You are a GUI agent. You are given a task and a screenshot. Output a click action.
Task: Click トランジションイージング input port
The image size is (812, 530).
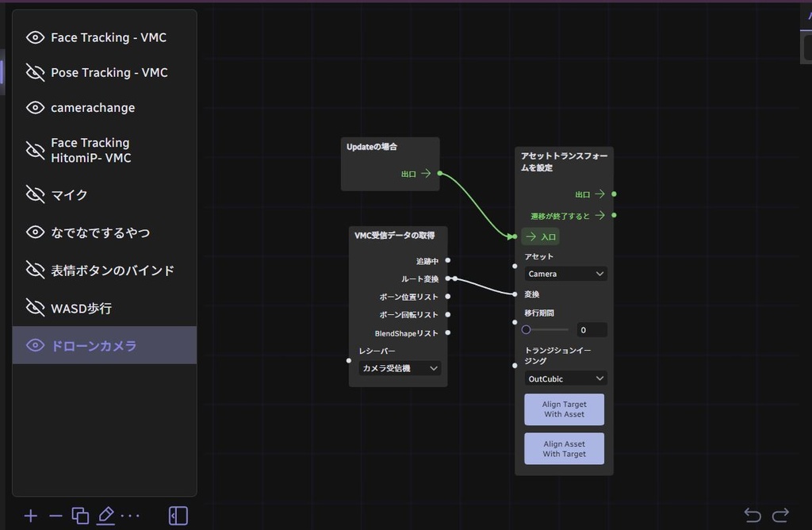[514, 365]
